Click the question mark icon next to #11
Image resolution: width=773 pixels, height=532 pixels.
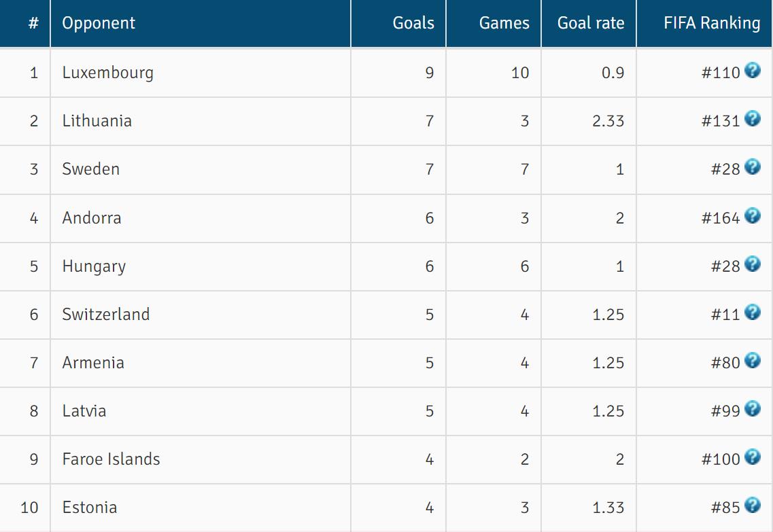click(752, 312)
